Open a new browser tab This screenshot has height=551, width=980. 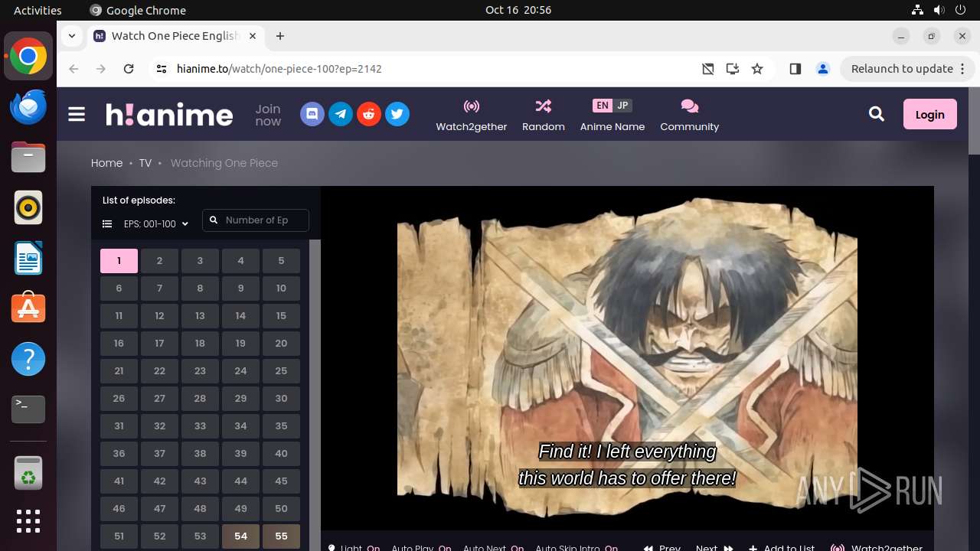[x=280, y=36]
